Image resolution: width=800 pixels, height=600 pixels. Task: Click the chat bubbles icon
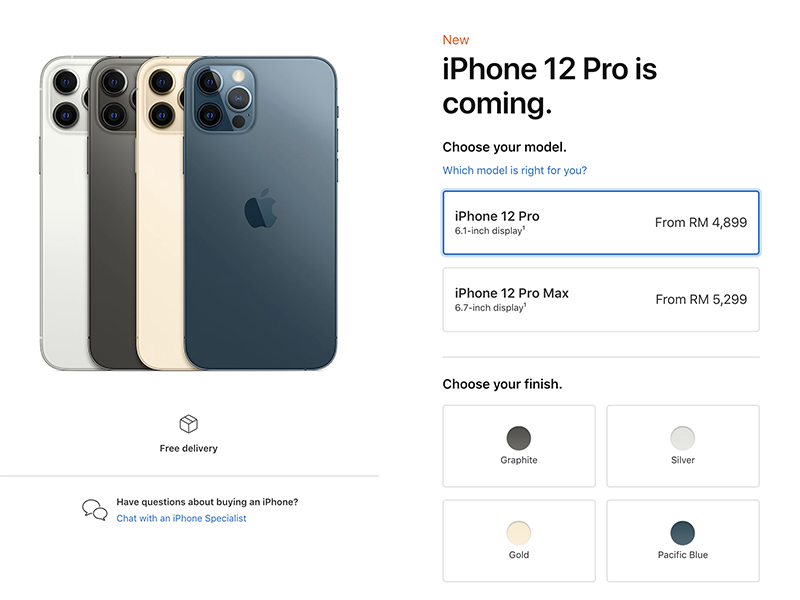[95, 510]
